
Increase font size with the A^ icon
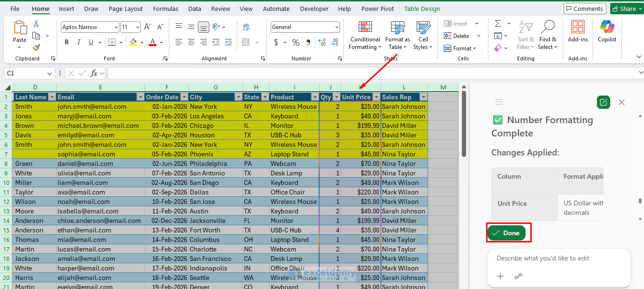(x=147, y=27)
